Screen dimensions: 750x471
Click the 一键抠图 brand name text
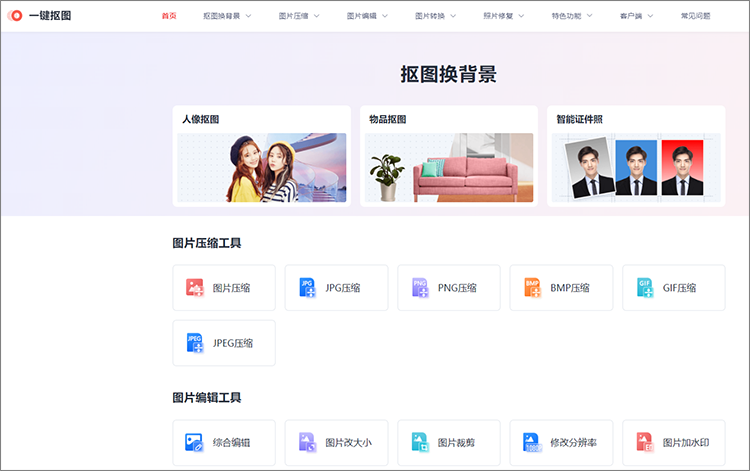pos(50,16)
